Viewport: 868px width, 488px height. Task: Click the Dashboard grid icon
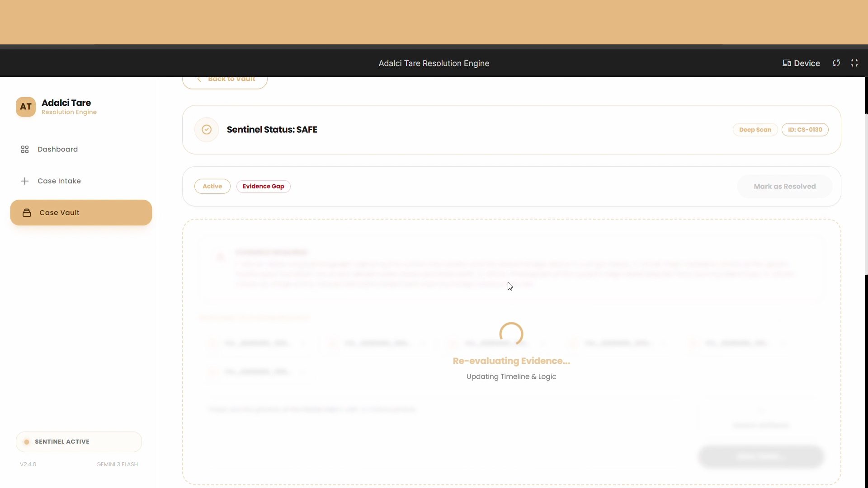[25, 149]
